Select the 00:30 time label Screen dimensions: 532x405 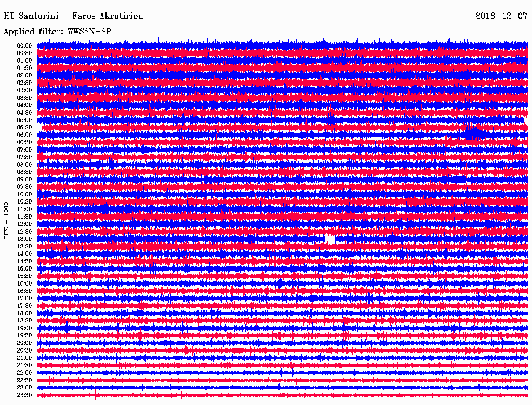(24, 53)
